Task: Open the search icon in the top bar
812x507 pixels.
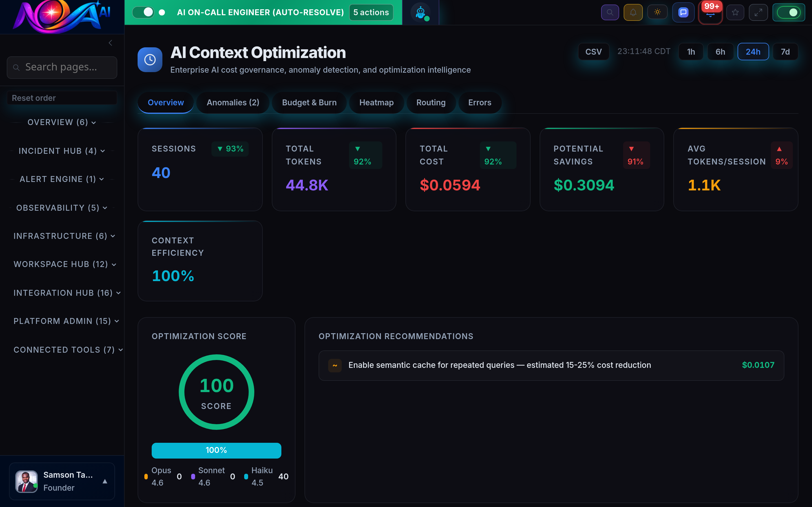Action: [x=610, y=12]
